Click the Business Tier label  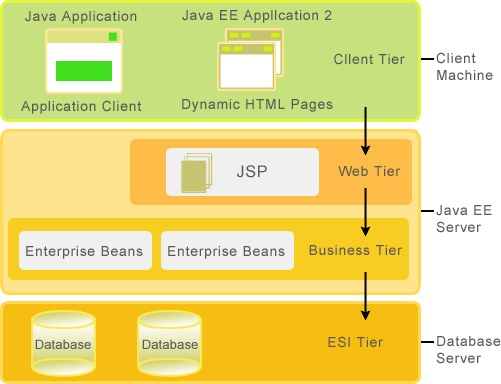[355, 250]
